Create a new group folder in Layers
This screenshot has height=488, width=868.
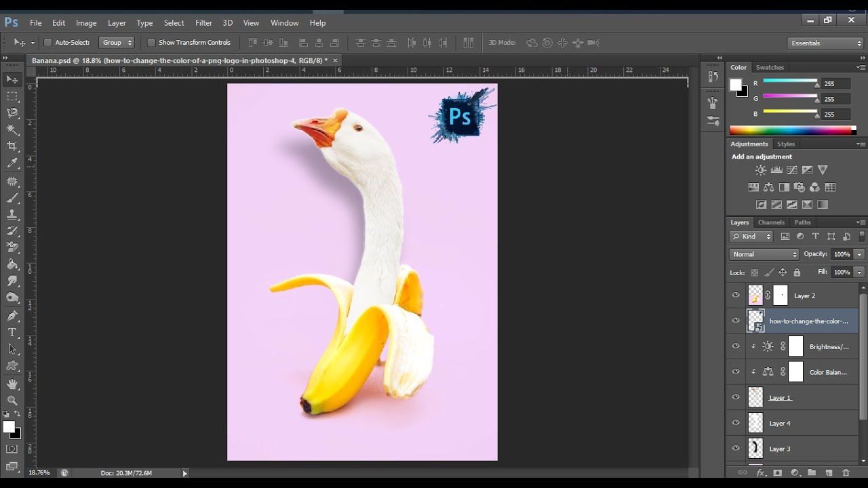[x=811, y=472]
